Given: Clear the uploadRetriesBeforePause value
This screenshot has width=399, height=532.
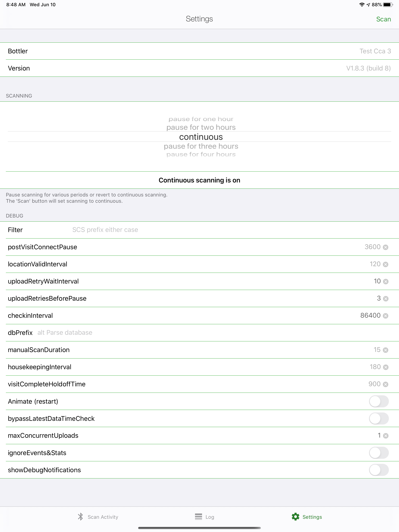Looking at the screenshot, I should coord(386,299).
